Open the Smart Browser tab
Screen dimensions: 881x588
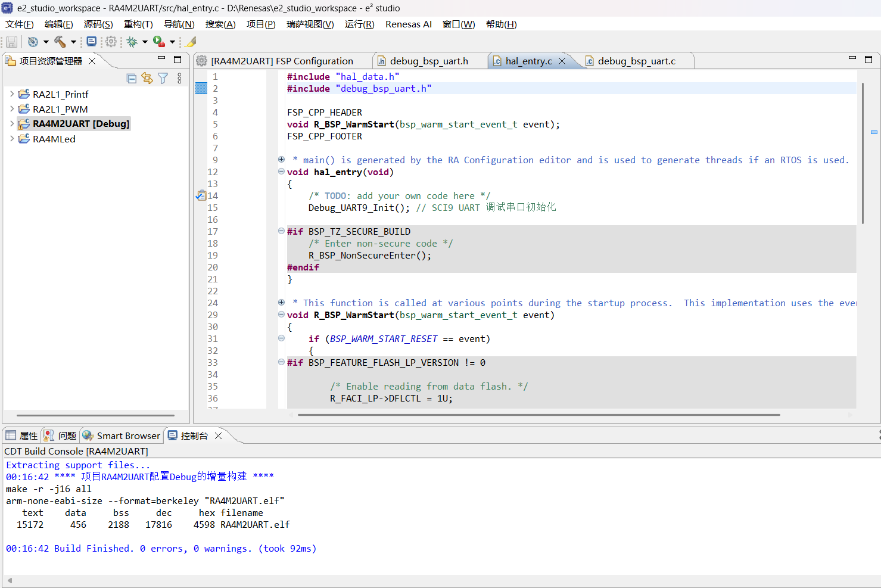coord(122,435)
